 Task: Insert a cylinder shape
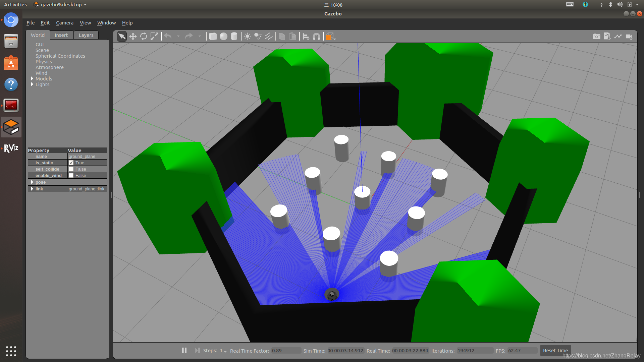click(x=234, y=36)
